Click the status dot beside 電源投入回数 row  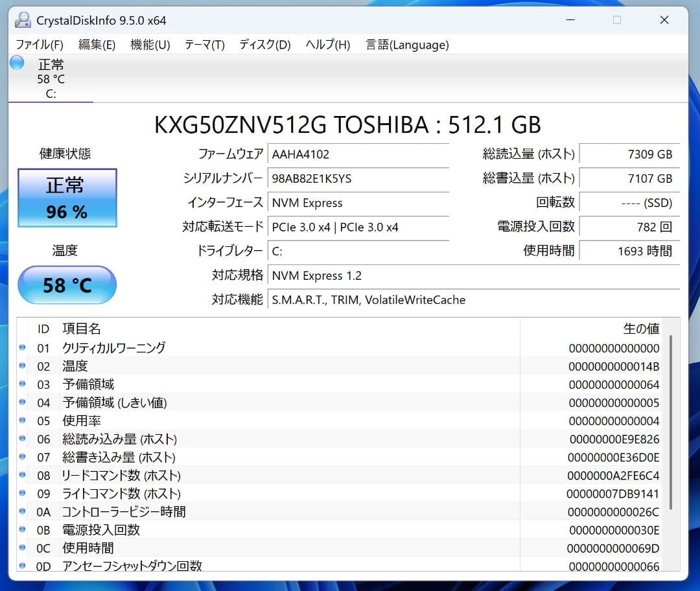(22, 529)
